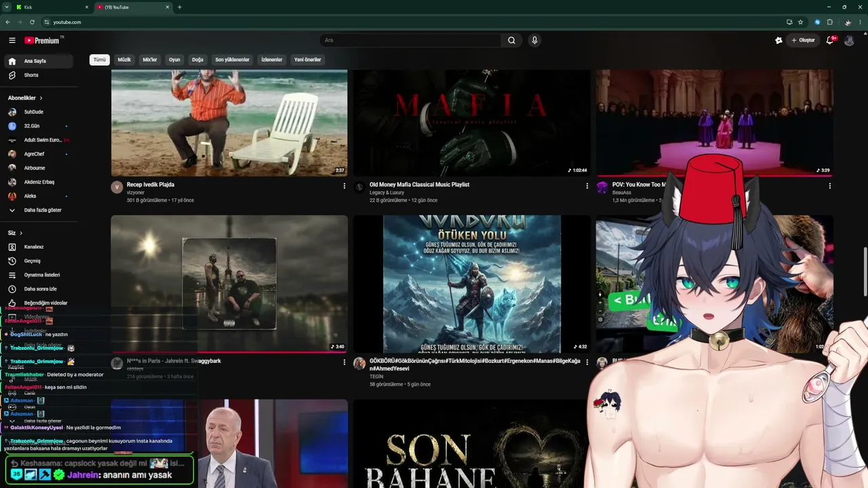Open N***s in Paris video thumbnail
868x488 pixels.
[229, 284]
